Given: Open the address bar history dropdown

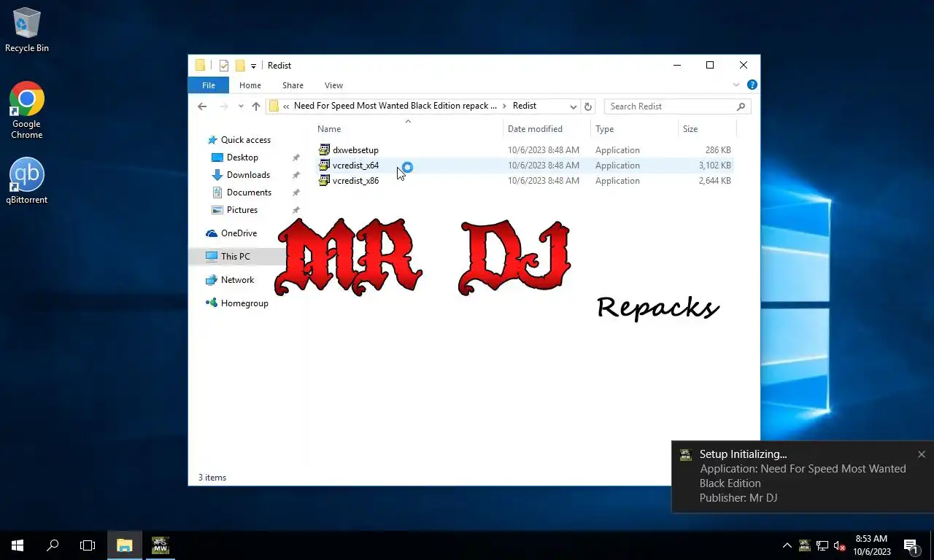Looking at the screenshot, I should (573, 106).
